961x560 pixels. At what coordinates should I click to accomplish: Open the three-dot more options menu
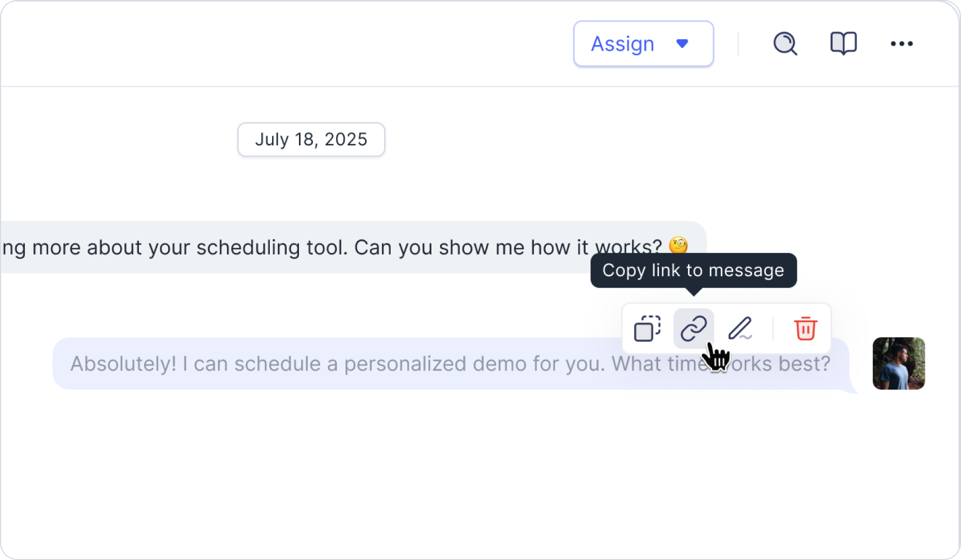[x=901, y=44]
